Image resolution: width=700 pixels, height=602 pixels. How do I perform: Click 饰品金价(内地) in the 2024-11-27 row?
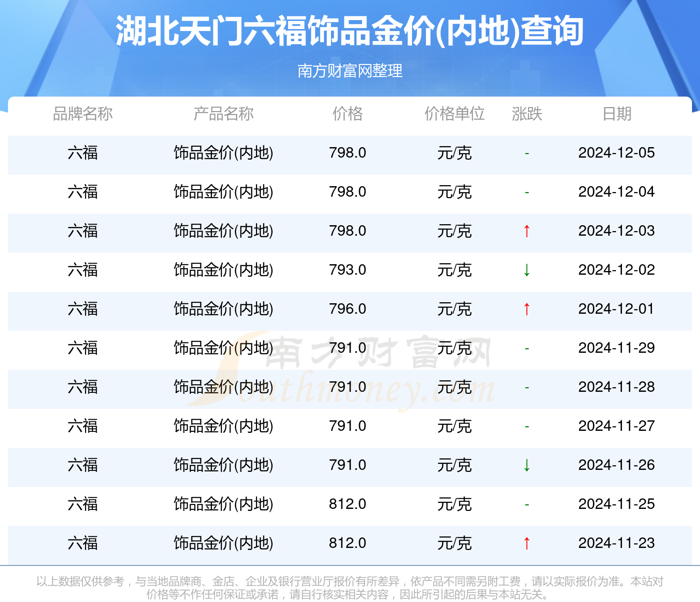click(x=223, y=426)
